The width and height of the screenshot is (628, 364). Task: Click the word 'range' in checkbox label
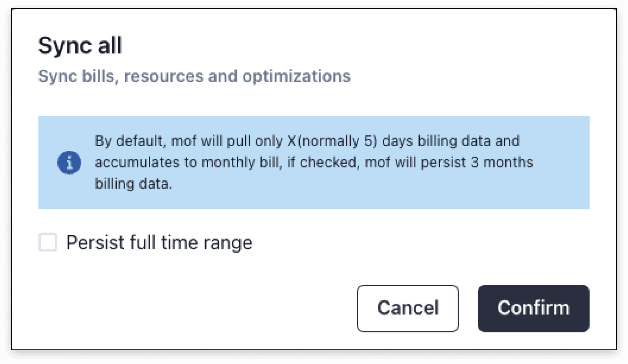pos(228,243)
